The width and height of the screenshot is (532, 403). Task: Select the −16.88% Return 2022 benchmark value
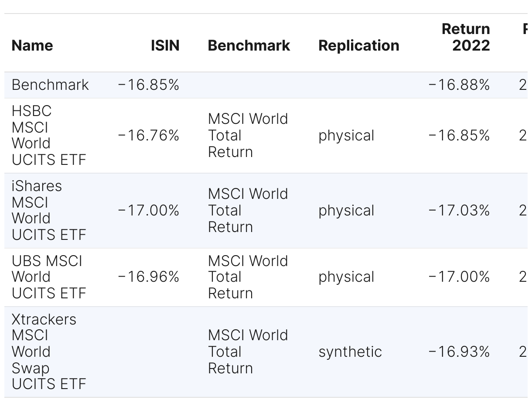pos(459,85)
